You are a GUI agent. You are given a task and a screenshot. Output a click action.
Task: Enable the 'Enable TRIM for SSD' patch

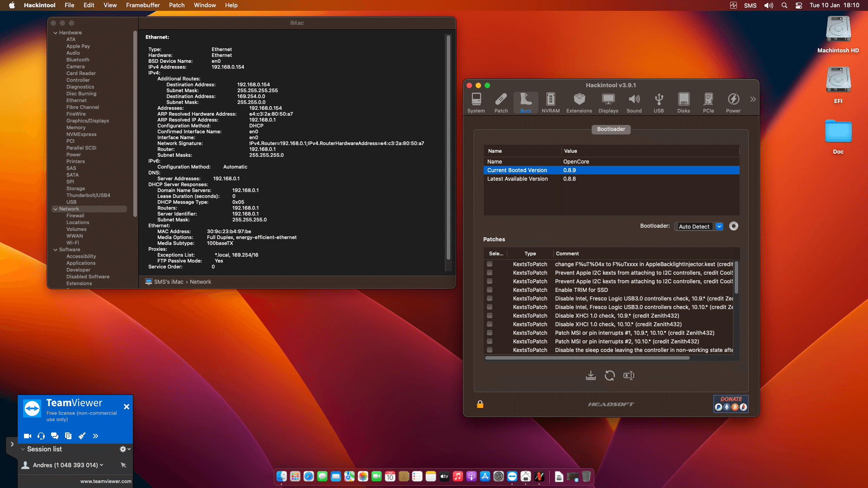(x=490, y=290)
